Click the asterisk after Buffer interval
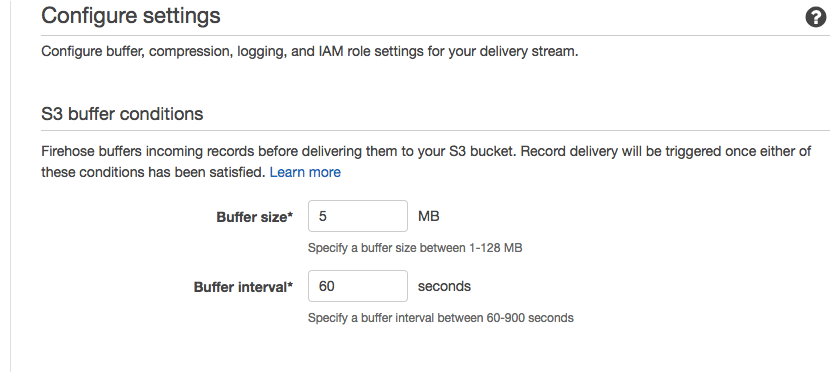 click(x=290, y=285)
